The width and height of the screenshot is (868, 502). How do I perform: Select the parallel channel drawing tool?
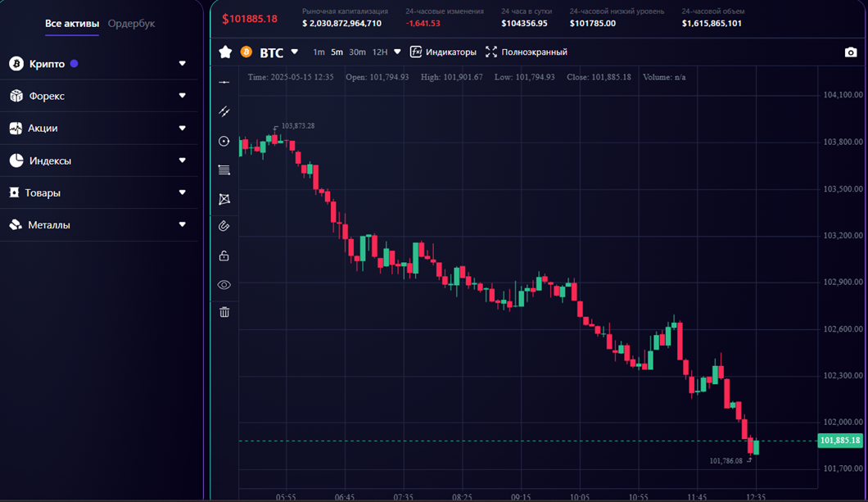coord(224,112)
